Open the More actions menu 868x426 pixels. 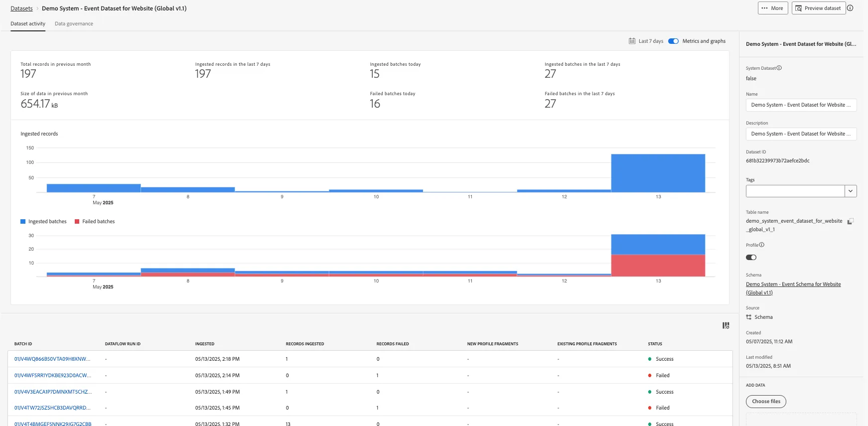point(773,8)
